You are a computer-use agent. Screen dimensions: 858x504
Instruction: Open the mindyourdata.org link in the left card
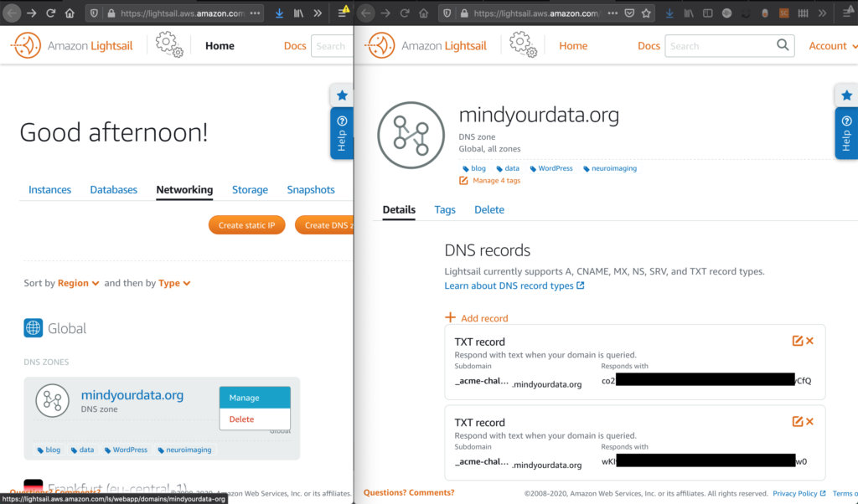pos(132,394)
